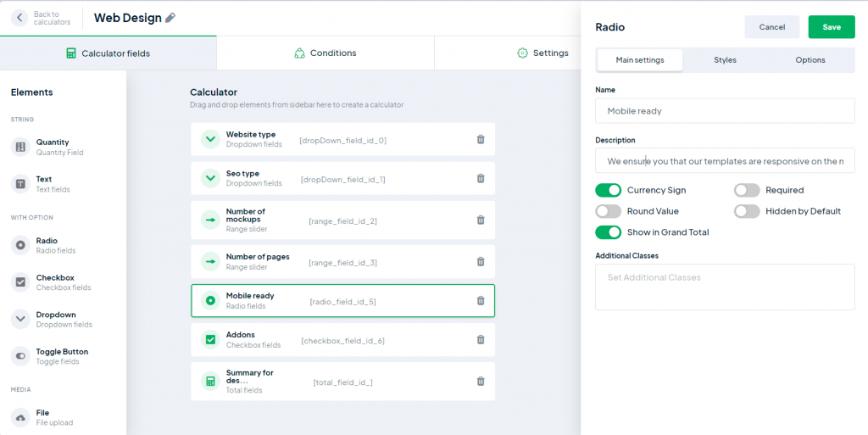Select the Text element icon

coord(20,184)
